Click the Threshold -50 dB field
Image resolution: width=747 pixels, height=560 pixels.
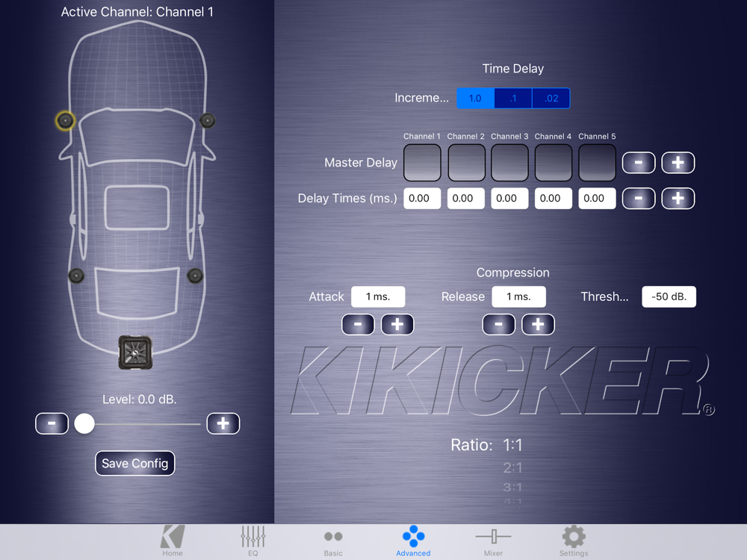669,296
